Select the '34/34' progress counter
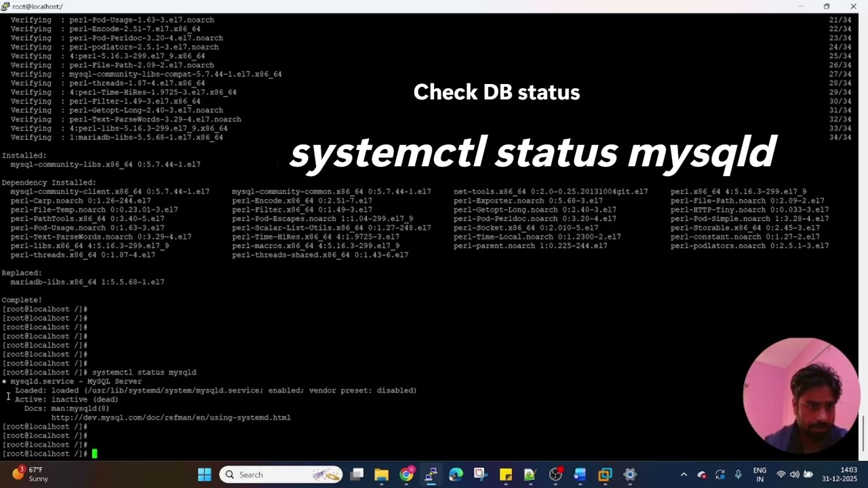Image resolution: width=868 pixels, height=488 pixels. (x=840, y=138)
